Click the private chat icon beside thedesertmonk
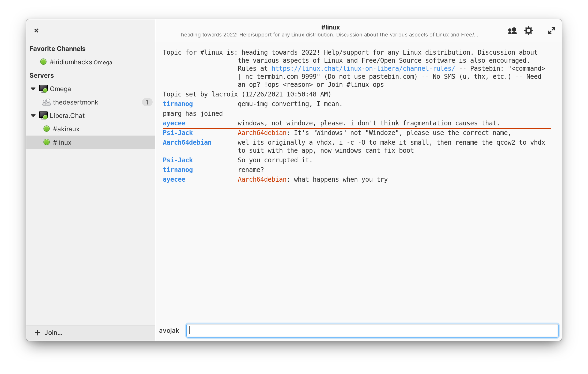The width and height of the screenshot is (588, 374). pyautogui.click(x=47, y=102)
